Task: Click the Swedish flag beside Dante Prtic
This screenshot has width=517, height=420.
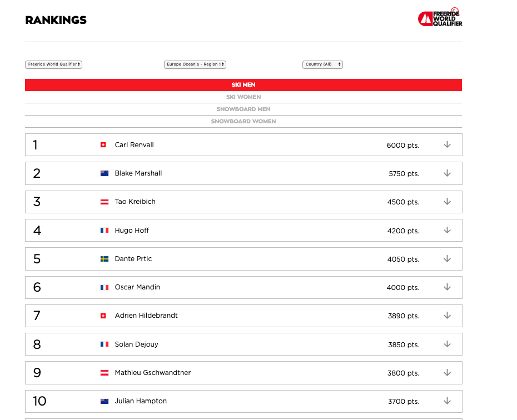Action: [104, 259]
